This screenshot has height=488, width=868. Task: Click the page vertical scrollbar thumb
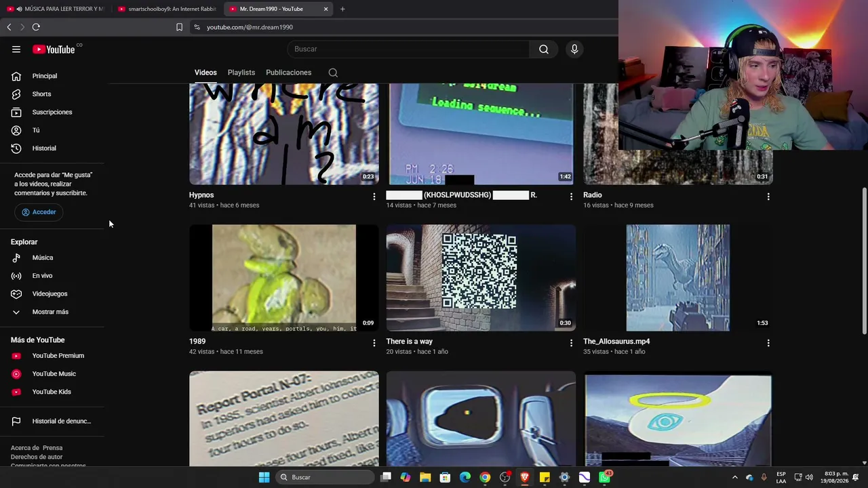click(864, 260)
